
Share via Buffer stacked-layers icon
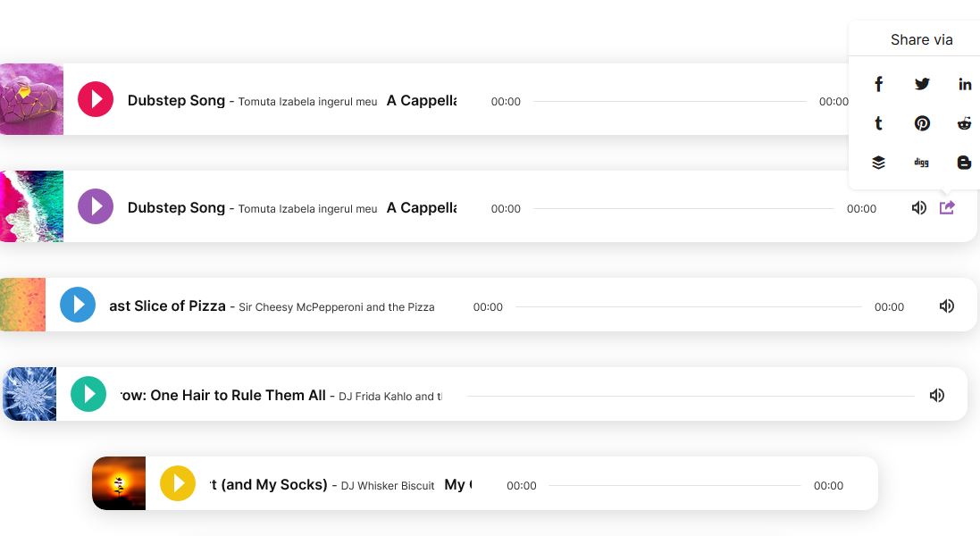878,163
